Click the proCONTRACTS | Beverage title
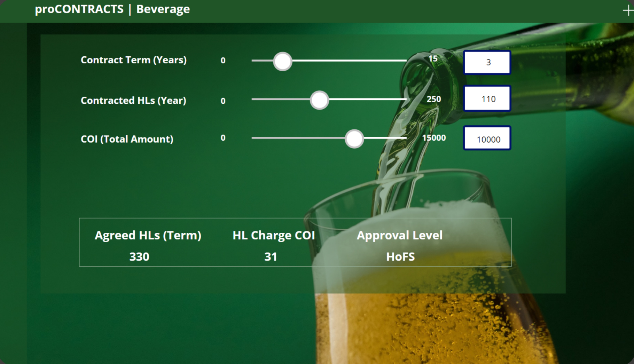 click(x=112, y=9)
